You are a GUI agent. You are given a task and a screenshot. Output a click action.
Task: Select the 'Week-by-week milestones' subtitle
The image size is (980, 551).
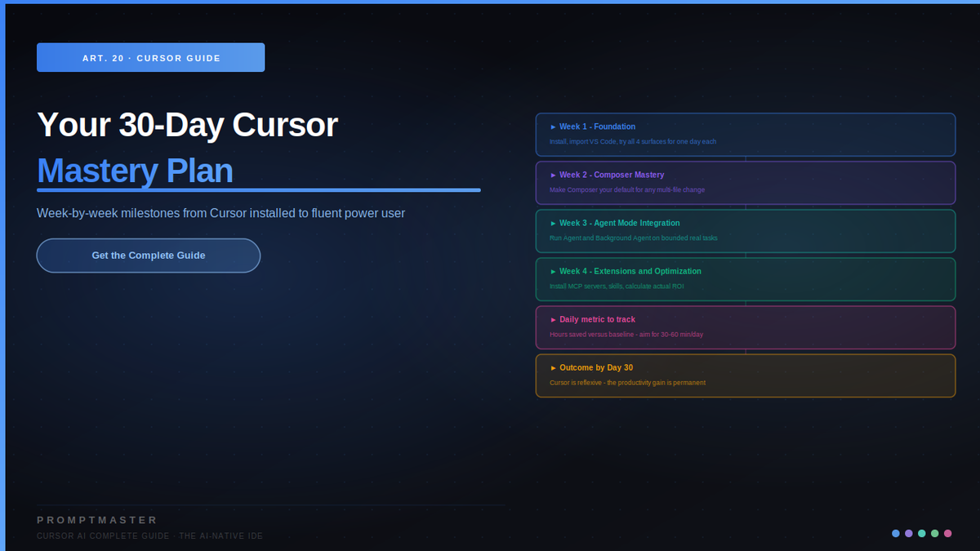(220, 213)
